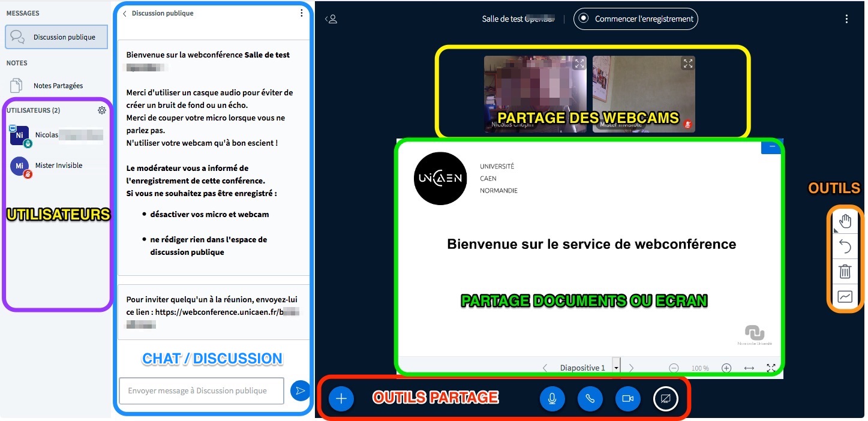The width and height of the screenshot is (868, 421).
Task: Open the Diapositive 1 slide dropdown
Action: pyautogui.click(x=615, y=368)
